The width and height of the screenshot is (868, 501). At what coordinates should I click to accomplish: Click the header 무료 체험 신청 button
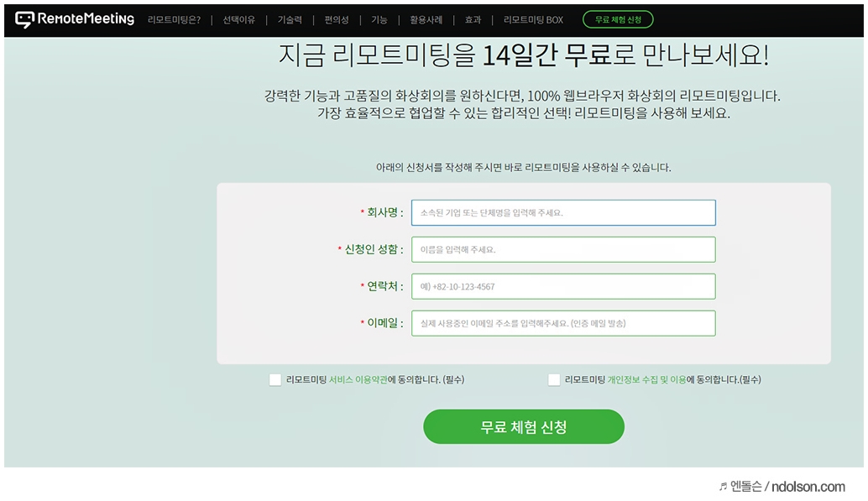(618, 19)
